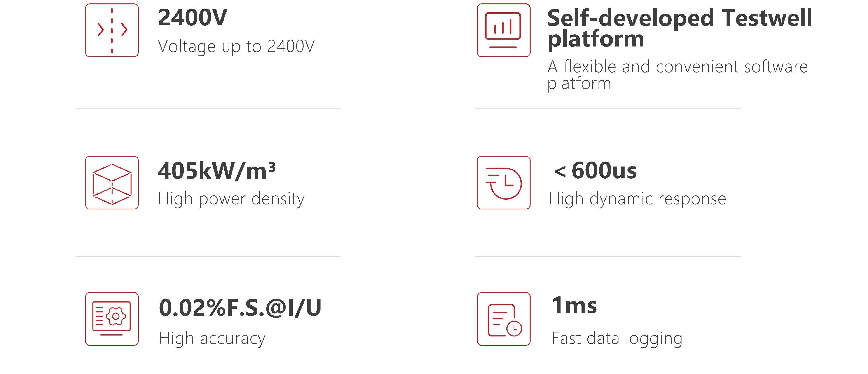The image size is (868, 374).
Task: Click the 0.02%F.S.@I/U heading
Action: point(240,308)
